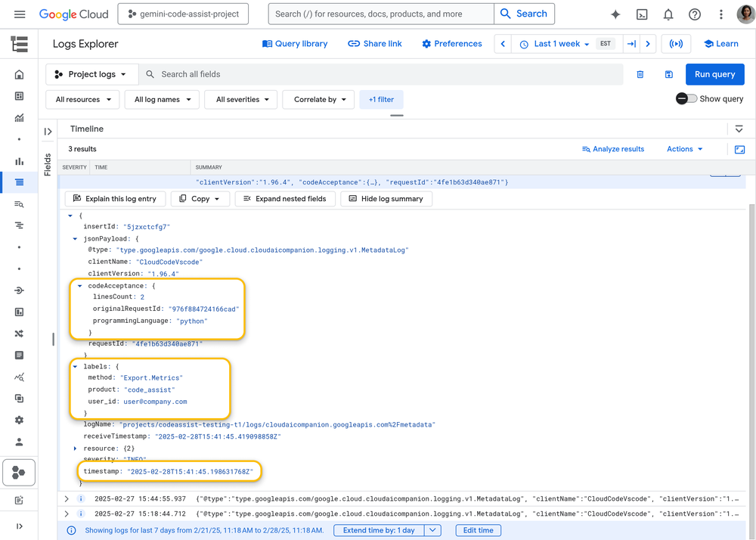The height and width of the screenshot is (540, 756).
Task: Collapse the labels node
Action: 75,366
